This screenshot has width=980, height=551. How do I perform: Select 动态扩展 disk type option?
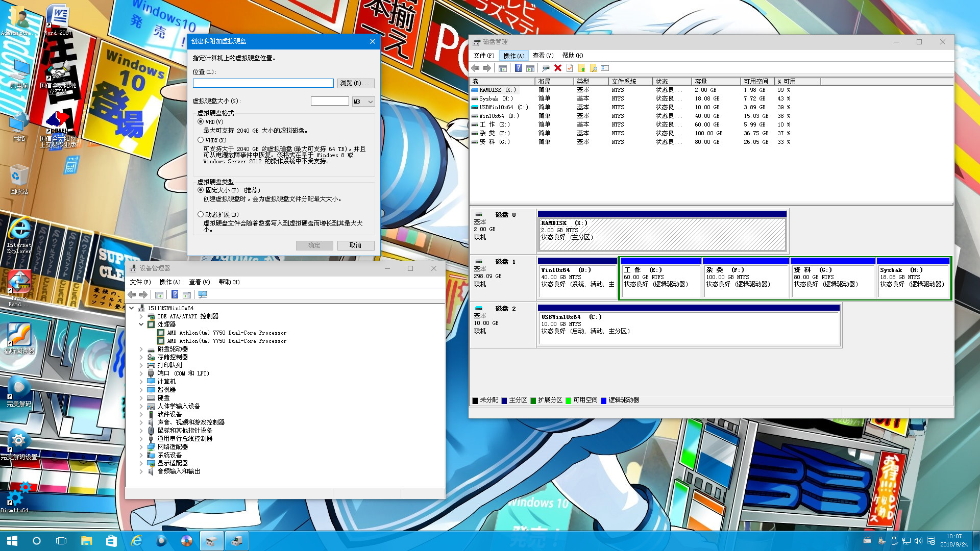201,215
